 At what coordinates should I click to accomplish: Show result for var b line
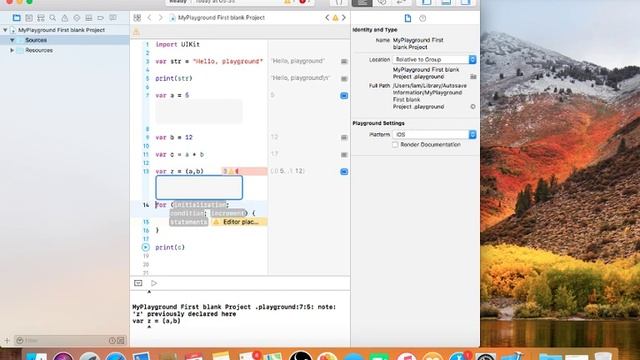tap(344, 138)
